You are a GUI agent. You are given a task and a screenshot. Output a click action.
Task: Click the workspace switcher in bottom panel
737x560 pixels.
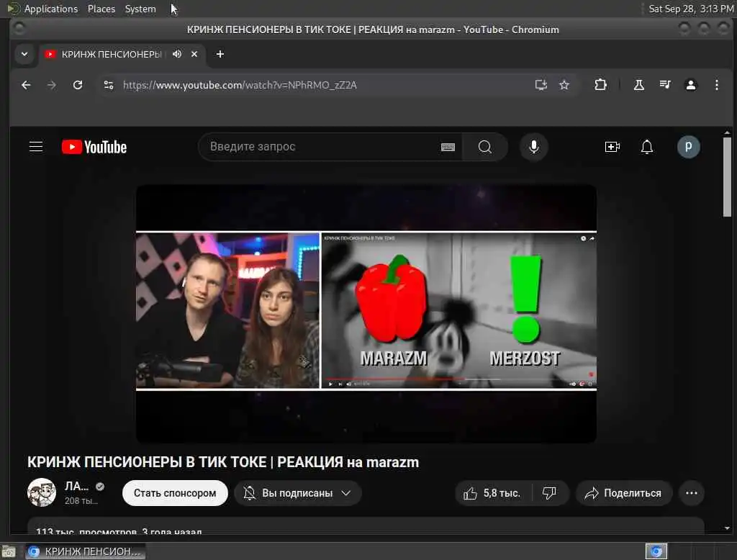click(656, 551)
